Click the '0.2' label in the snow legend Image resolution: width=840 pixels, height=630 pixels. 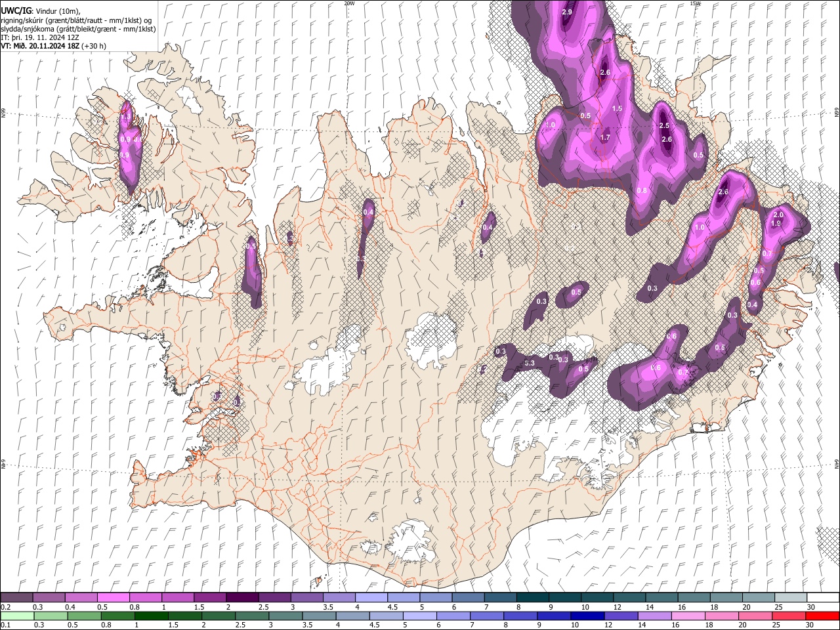point(5,607)
